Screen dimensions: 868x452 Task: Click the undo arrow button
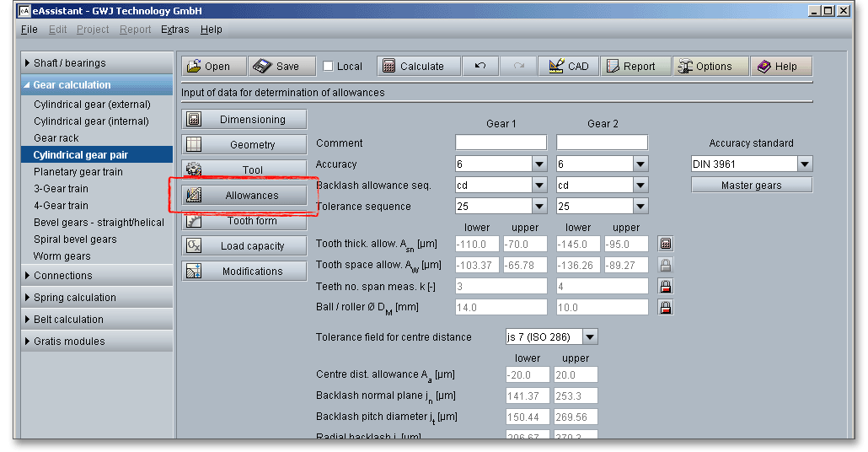pyautogui.click(x=480, y=67)
